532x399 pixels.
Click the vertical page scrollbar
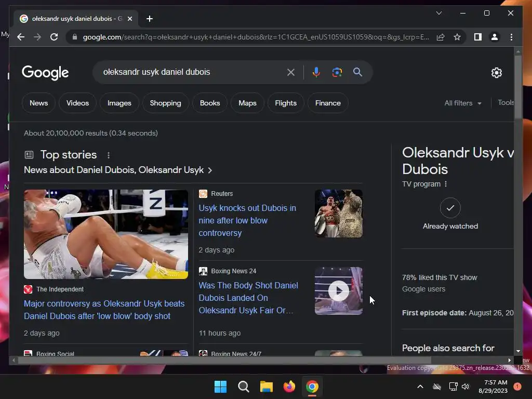point(518,87)
